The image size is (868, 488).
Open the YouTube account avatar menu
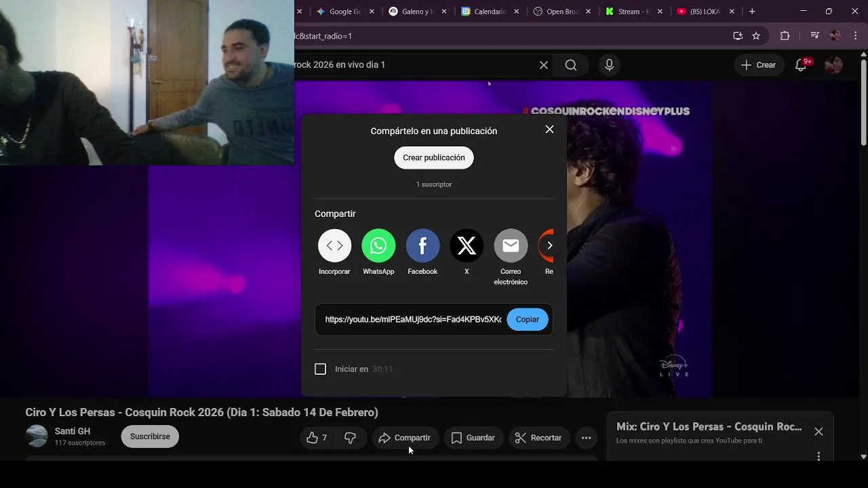tap(833, 65)
